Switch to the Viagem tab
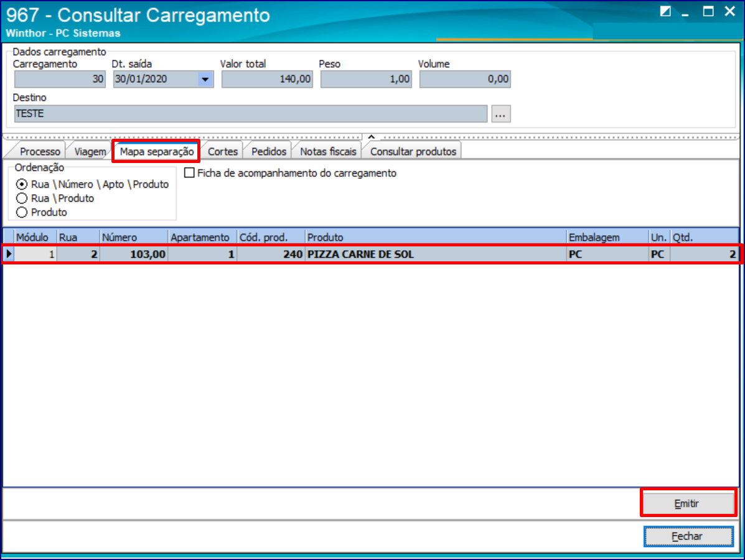 click(90, 152)
